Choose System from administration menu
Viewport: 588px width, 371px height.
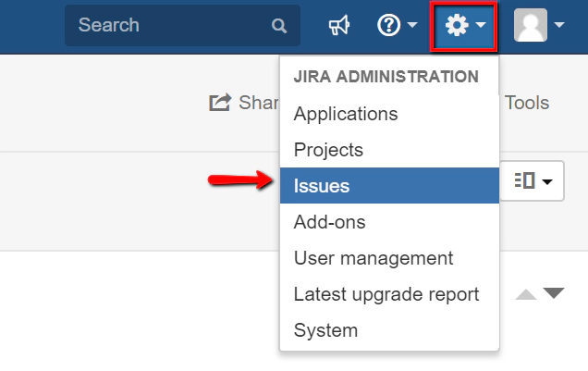389,330
